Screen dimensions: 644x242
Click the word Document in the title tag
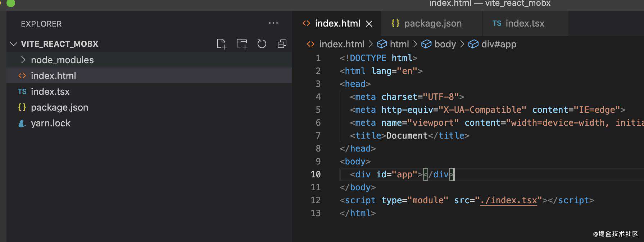407,136
